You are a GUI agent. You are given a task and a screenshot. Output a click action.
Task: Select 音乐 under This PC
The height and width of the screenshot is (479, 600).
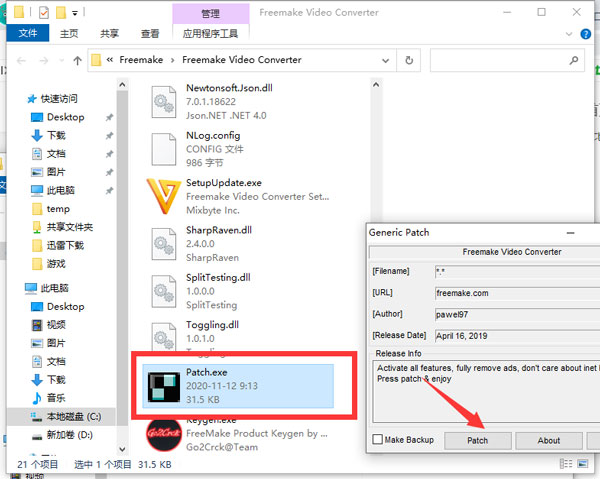(x=56, y=398)
